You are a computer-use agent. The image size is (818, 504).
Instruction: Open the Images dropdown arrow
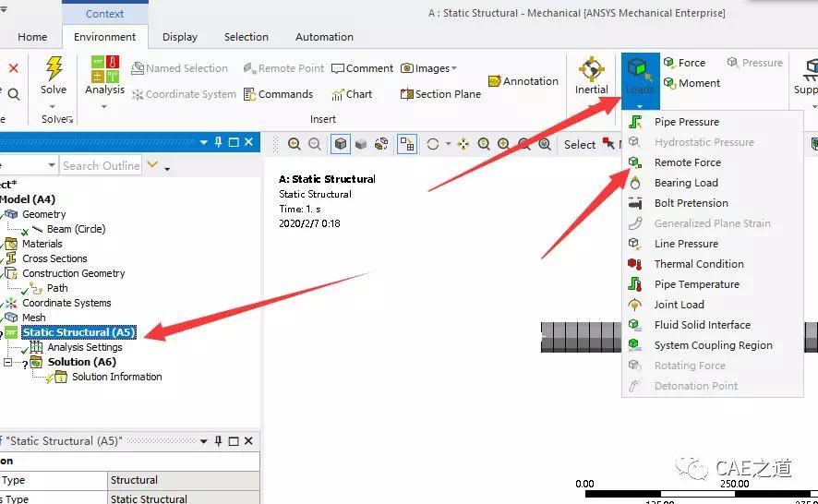[454, 68]
